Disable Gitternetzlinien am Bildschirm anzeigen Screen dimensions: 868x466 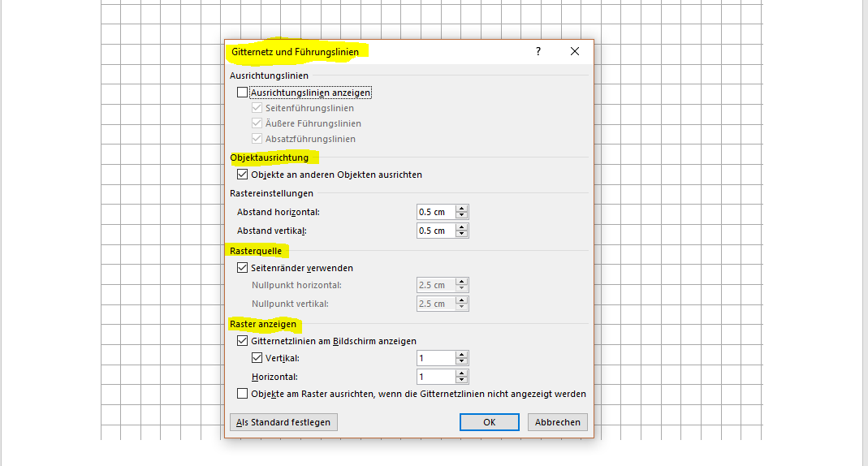point(243,341)
